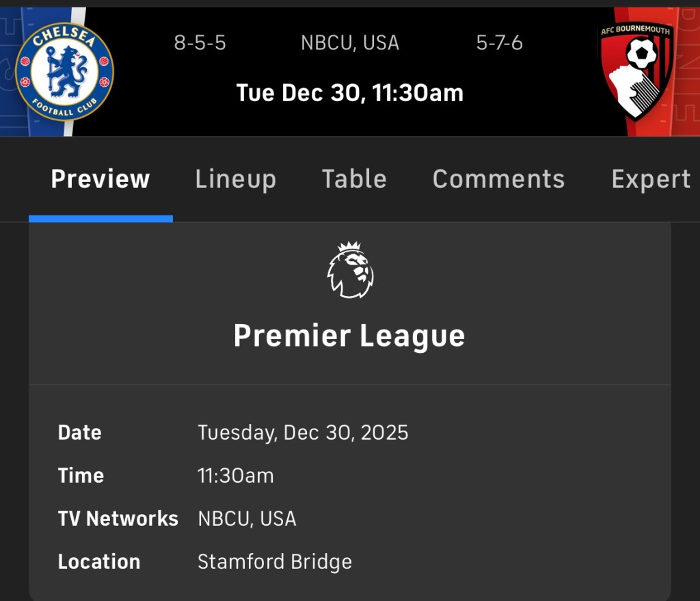Tap the Chelsea Football Club crest
Image resolution: width=700 pixels, height=601 pixels.
tap(64, 72)
